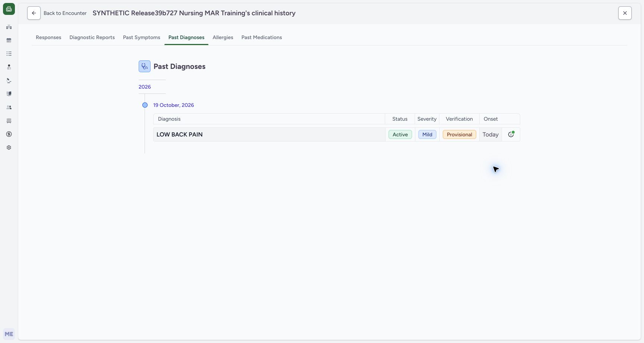Switch to the Past Symptoms tab
This screenshot has height=343, width=644.
[x=142, y=37]
